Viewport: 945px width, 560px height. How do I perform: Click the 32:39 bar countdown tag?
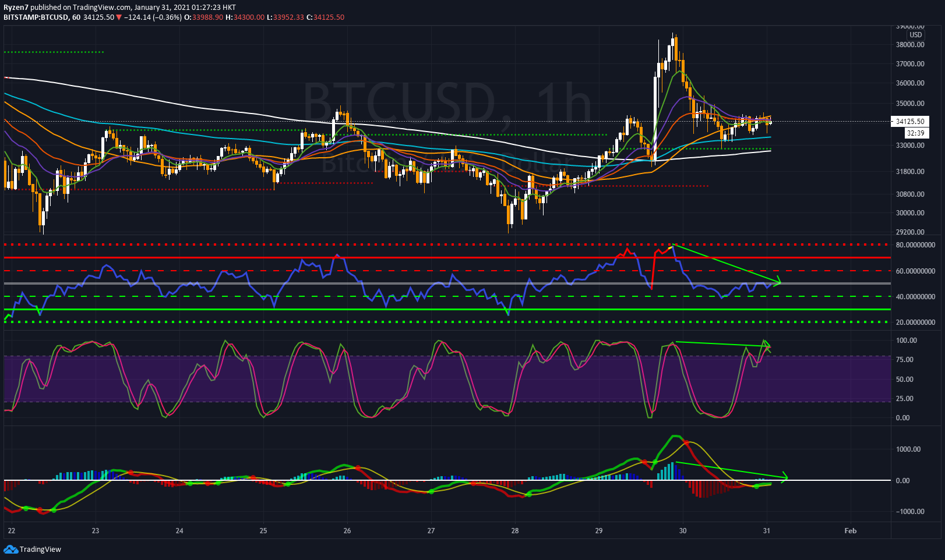[x=917, y=133]
